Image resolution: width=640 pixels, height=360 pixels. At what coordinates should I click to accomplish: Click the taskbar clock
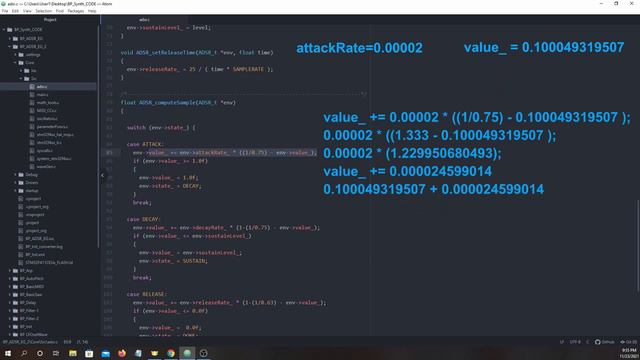tap(629, 353)
